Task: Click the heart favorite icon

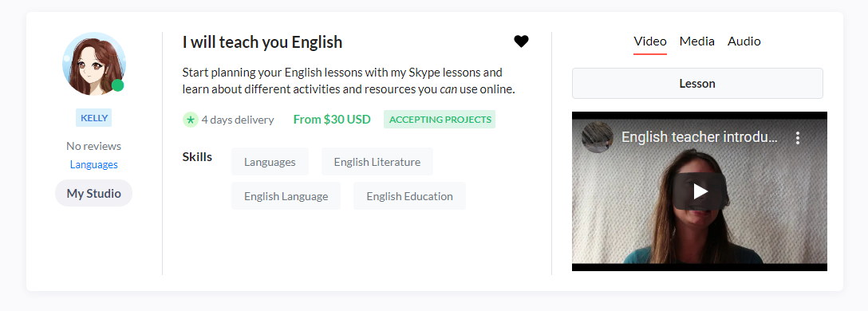Action: pos(521,41)
